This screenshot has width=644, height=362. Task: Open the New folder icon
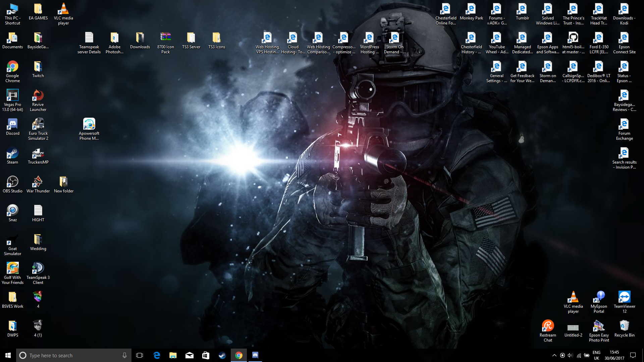[x=63, y=184]
